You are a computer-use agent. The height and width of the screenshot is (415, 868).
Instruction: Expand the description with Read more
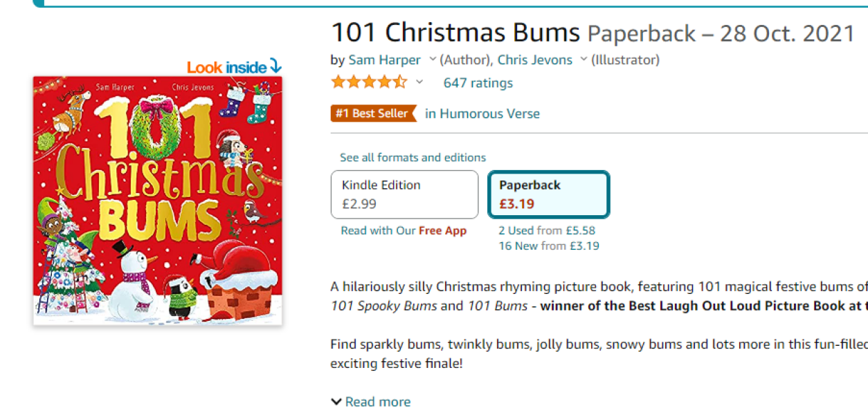377,402
